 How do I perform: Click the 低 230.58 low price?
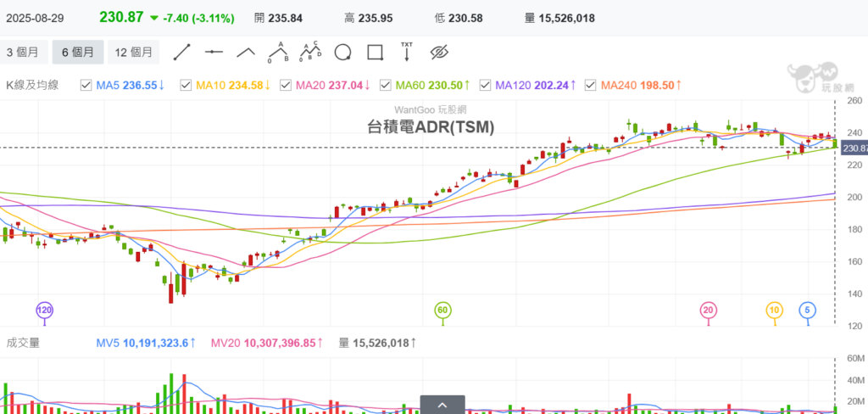coord(459,19)
